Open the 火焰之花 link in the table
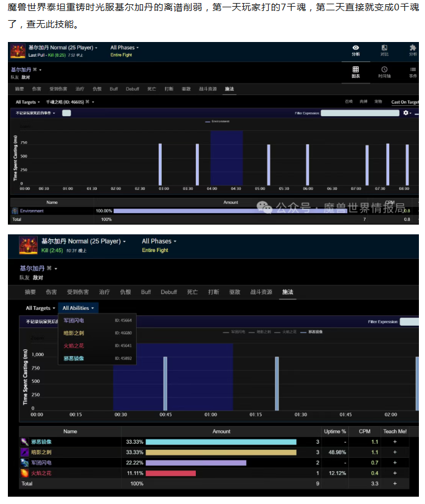The image size is (425, 504). coord(41,473)
